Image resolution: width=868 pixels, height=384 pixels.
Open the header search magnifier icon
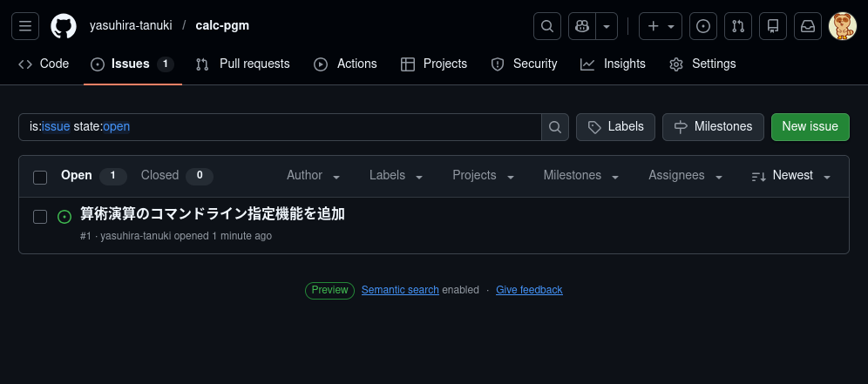(x=546, y=26)
